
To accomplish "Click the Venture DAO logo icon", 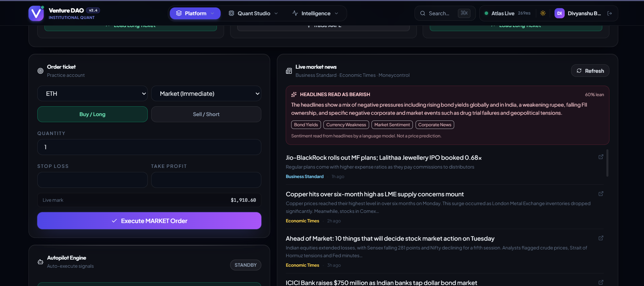I will point(36,13).
